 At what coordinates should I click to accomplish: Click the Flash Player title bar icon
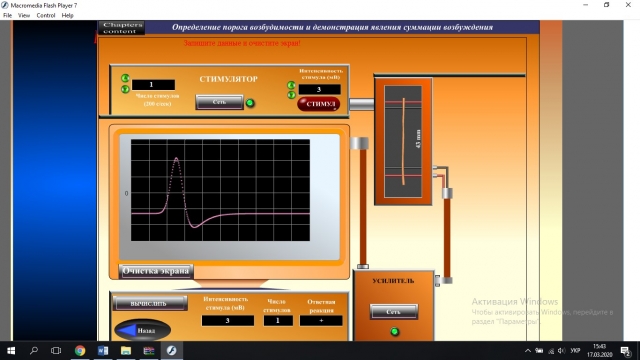point(5,5)
